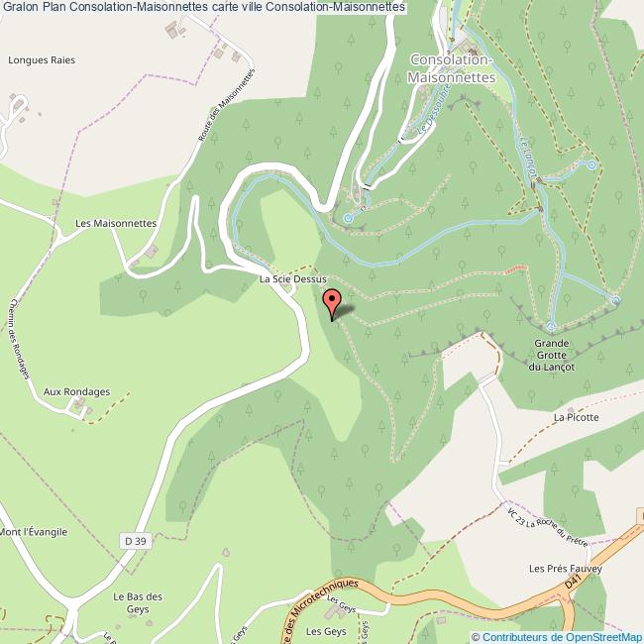The image size is (644, 644).
Task: Select the Aux Rondages place label
Action: pyautogui.click(x=77, y=391)
